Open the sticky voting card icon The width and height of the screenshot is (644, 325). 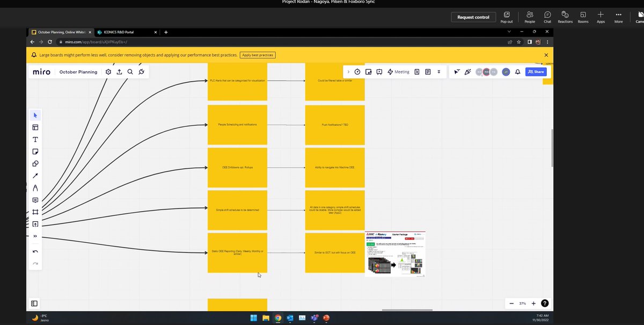(x=369, y=71)
